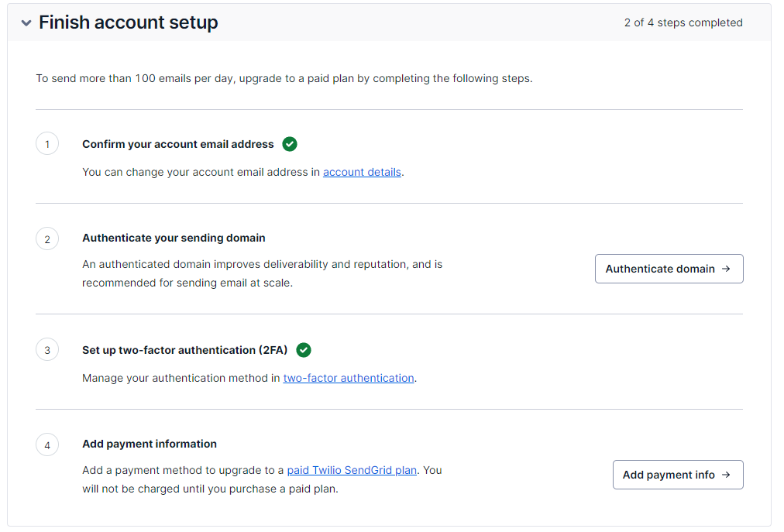Image resolution: width=784 pixels, height=532 pixels.
Task: Click the arrow icon in Add payment info button
Action: click(726, 475)
